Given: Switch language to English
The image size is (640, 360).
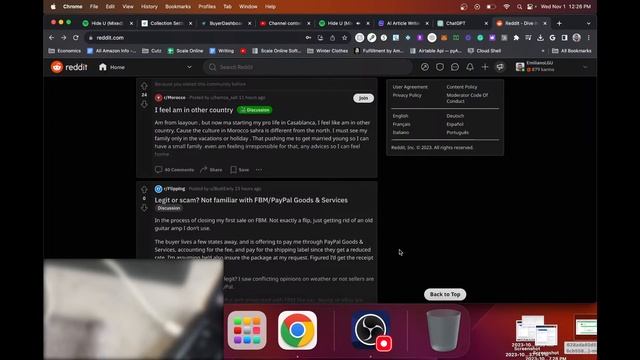Looking at the screenshot, I should [400, 116].
